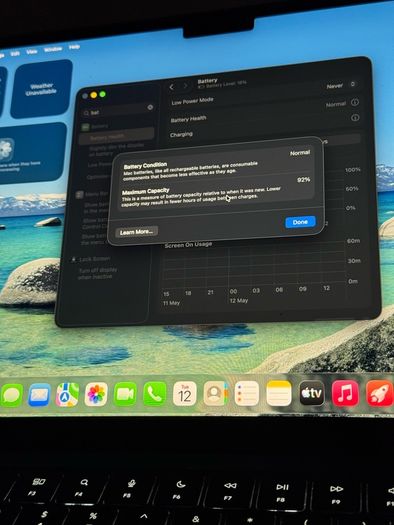The image size is (394, 525).
Task: Click the '92%' capacity value
Action: 303,180
